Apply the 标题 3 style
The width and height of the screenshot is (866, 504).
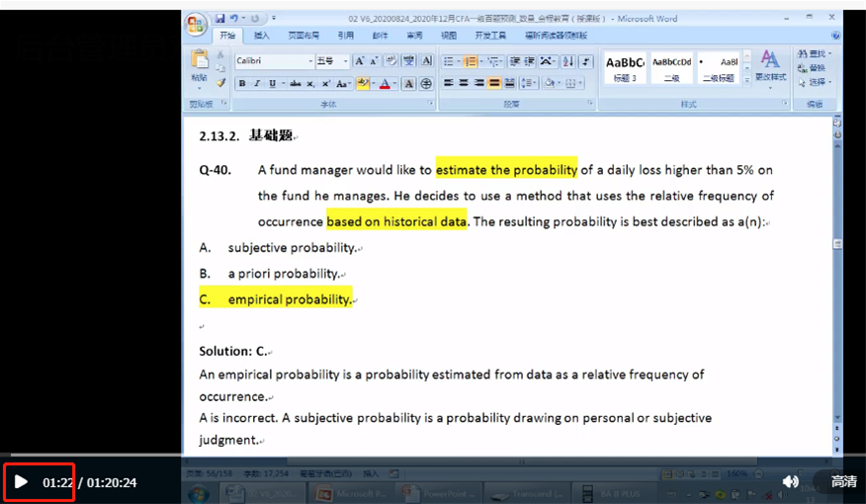[x=625, y=68]
